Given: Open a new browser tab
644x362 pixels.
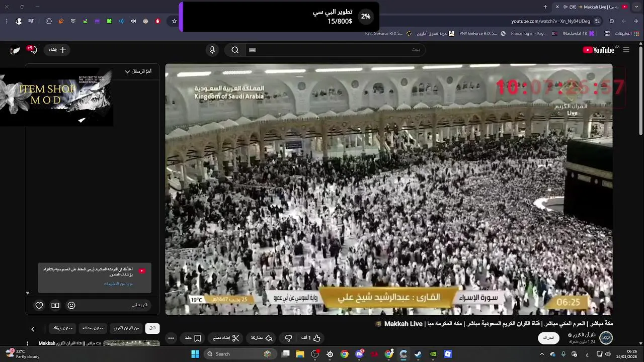Looking at the screenshot, I should [x=545, y=7].
